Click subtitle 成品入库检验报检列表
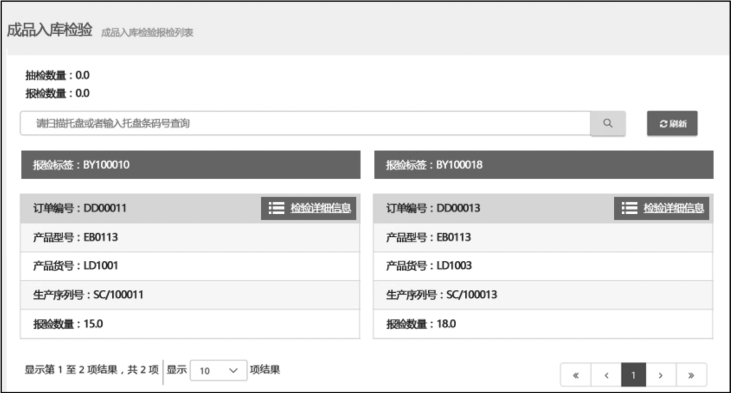 pos(147,32)
